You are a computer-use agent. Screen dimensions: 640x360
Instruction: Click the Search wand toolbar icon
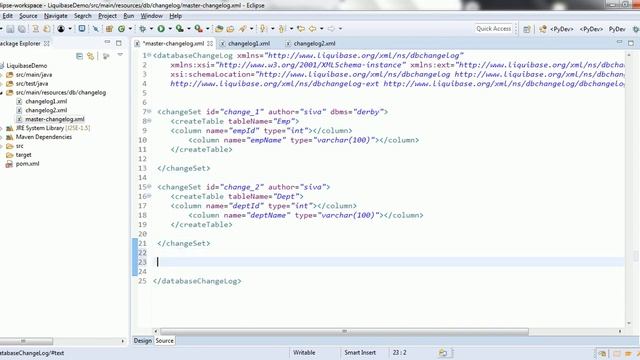pos(243,29)
